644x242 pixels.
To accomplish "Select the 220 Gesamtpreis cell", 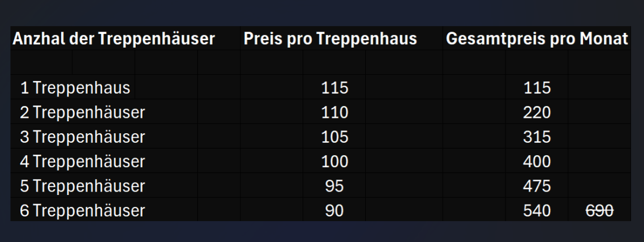I will [537, 113].
